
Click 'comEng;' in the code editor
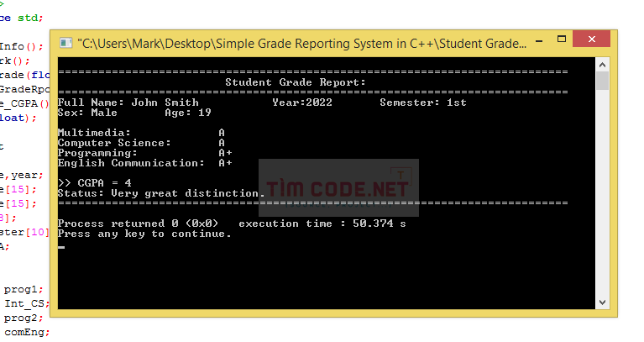coord(27,332)
